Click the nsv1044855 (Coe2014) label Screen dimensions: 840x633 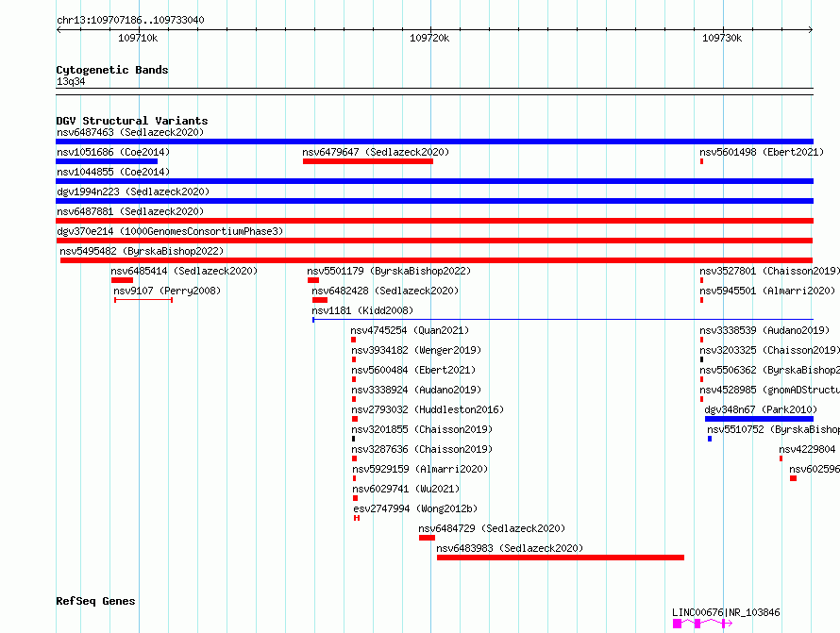pyautogui.click(x=113, y=172)
